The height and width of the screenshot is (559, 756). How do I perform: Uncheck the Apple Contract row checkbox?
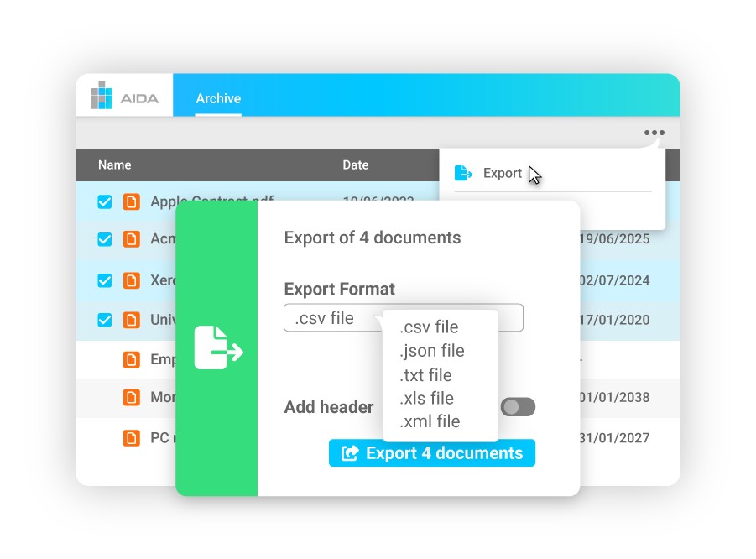tap(105, 201)
